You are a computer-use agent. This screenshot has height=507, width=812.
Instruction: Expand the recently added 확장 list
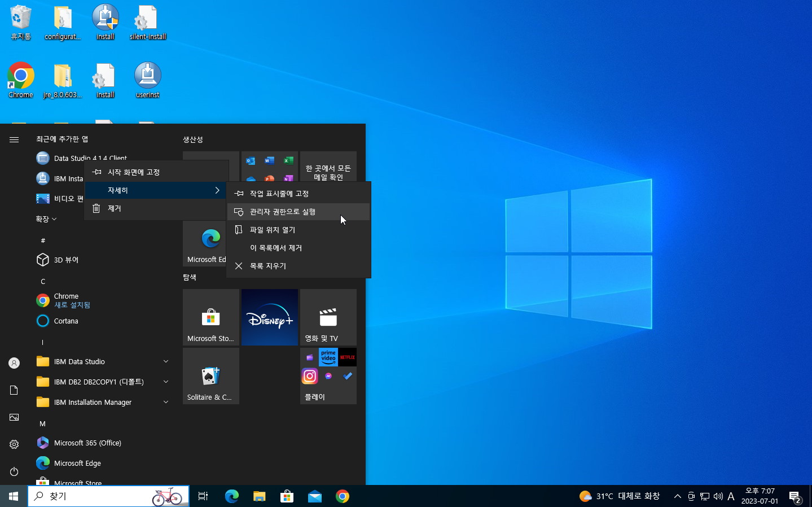point(46,219)
